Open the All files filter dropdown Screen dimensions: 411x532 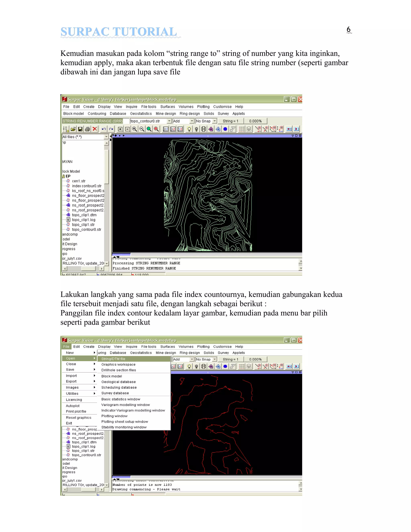(106, 137)
